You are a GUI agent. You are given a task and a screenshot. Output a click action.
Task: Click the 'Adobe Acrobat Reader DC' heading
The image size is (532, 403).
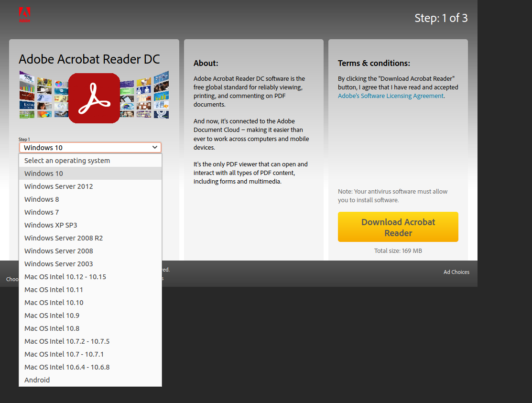[x=89, y=59]
